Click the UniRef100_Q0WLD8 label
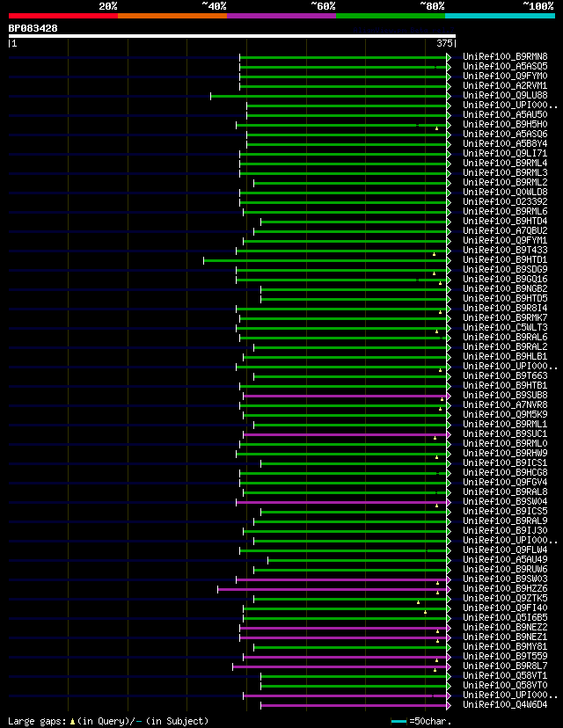 [505, 193]
